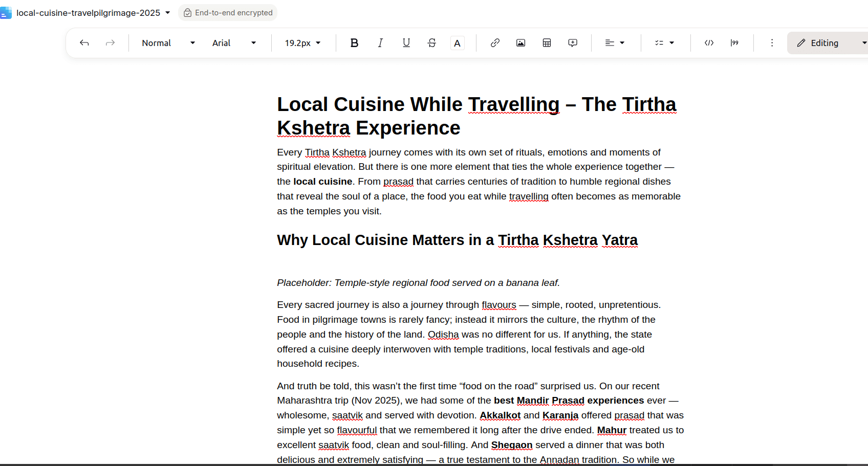The image size is (868, 466).
Task: Click the Docs app logo icon
Action: [x=6, y=13]
